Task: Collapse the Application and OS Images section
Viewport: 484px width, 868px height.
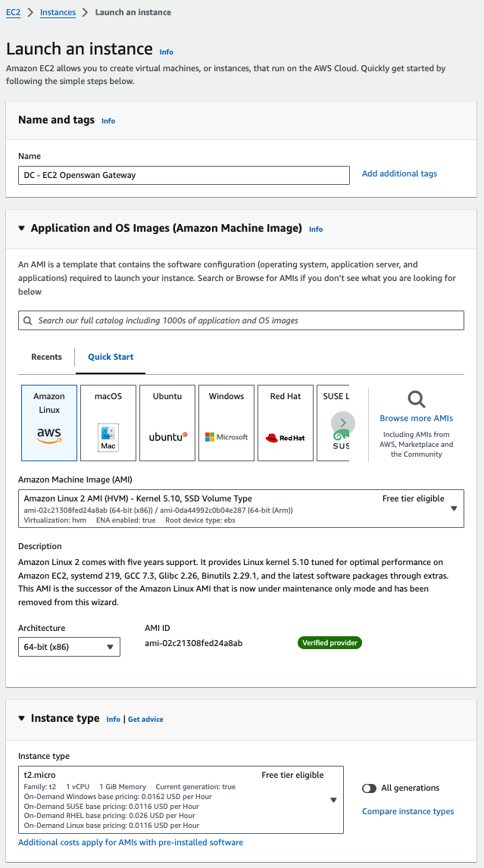Action: coord(22,228)
